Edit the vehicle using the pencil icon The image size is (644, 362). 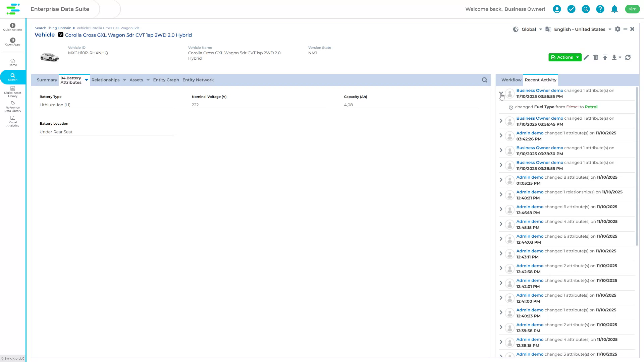(586, 57)
